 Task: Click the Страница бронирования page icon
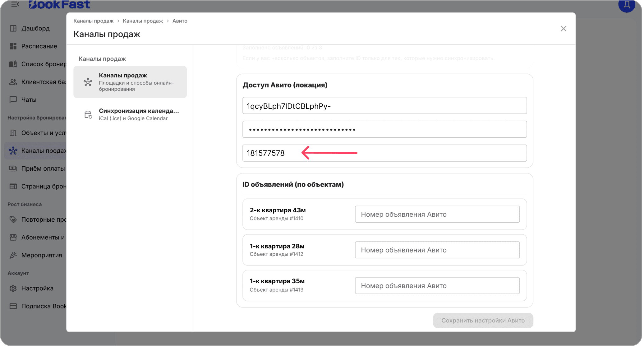coord(13,186)
